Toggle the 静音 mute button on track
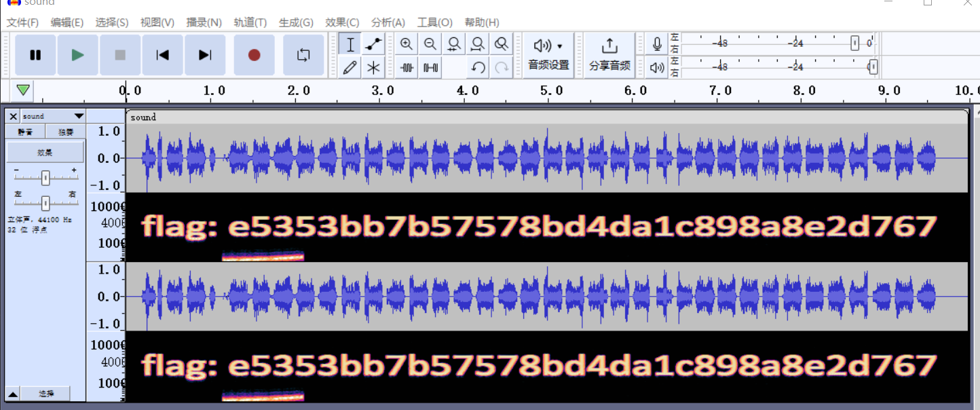This screenshot has width=980, height=410. [26, 132]
